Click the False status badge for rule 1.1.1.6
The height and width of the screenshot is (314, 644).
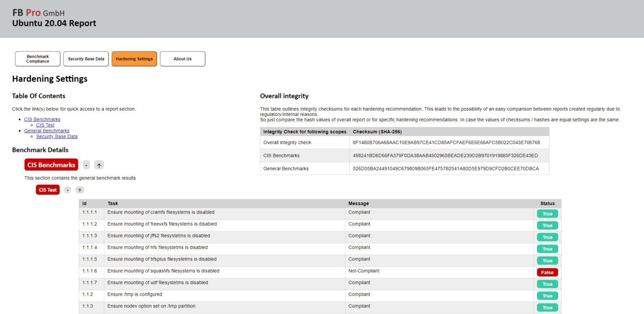tap(547, 272)
